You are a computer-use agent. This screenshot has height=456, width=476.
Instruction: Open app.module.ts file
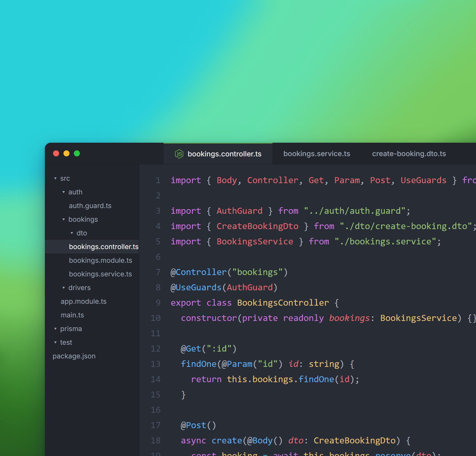83,301
